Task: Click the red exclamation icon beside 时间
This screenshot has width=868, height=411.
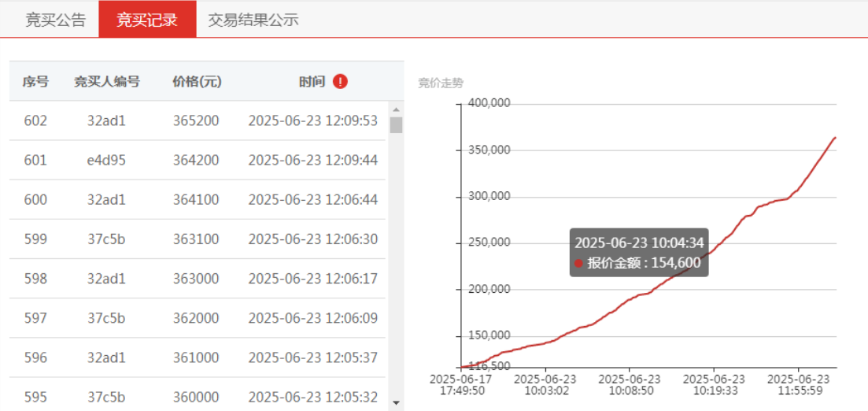Action: pos(340,82)
